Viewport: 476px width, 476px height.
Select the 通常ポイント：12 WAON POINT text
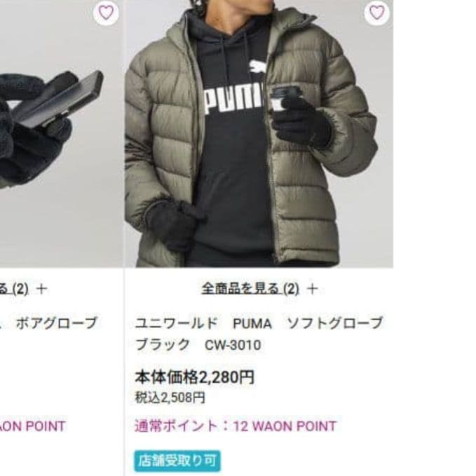(236, 426)
